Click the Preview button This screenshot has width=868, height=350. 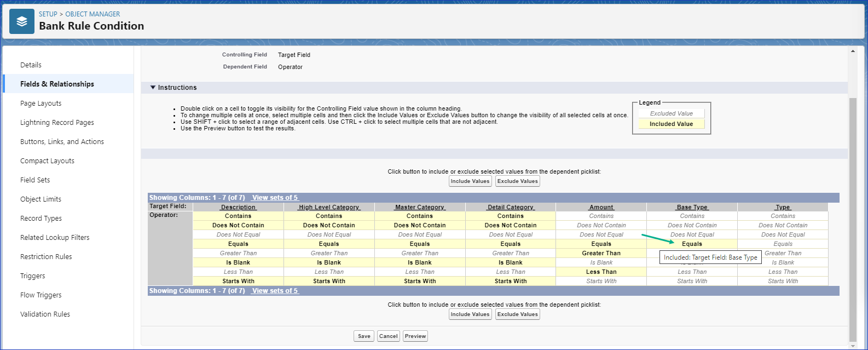(415, 336)
